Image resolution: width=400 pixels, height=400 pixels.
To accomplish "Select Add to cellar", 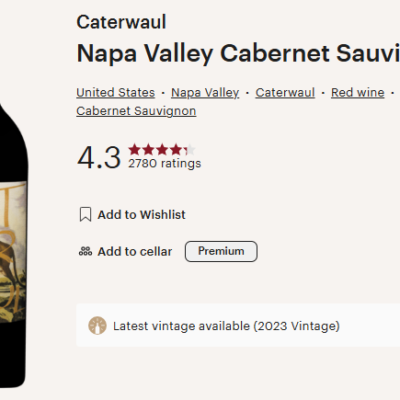I will pyautogui.click(x=135, y=251).
